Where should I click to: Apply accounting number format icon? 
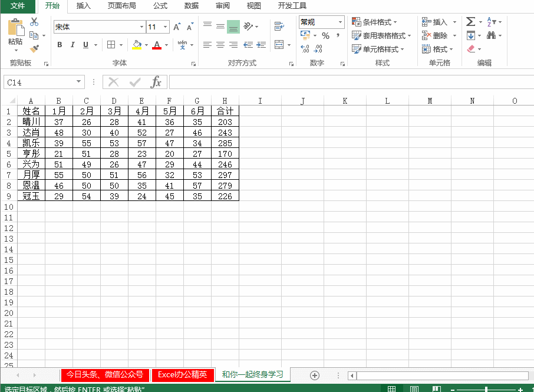click(305, 35)
